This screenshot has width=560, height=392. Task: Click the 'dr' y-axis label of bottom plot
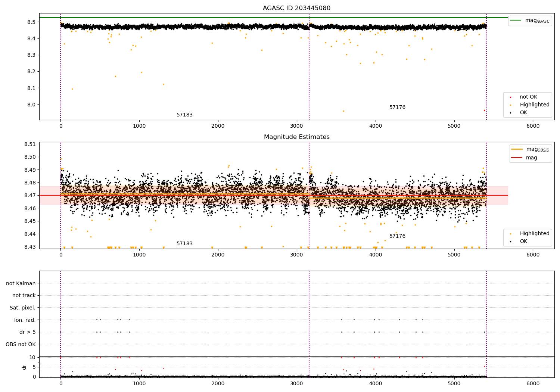pos(24,367)
